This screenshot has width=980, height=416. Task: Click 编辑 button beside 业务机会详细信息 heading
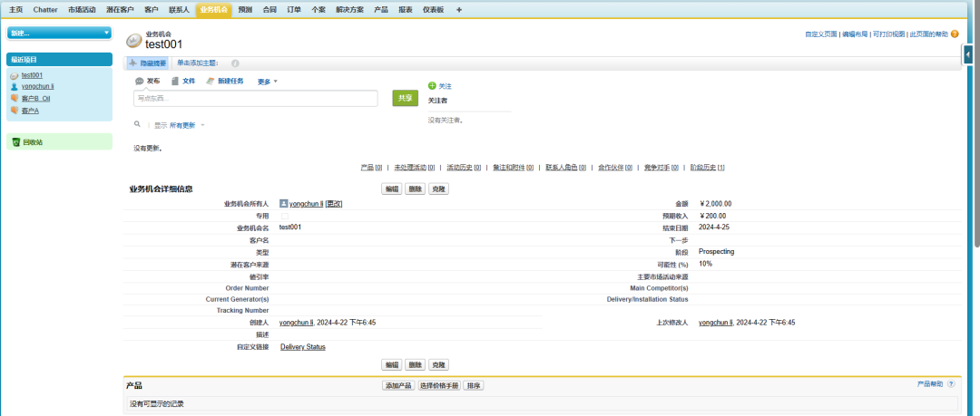tap(391, 189)
